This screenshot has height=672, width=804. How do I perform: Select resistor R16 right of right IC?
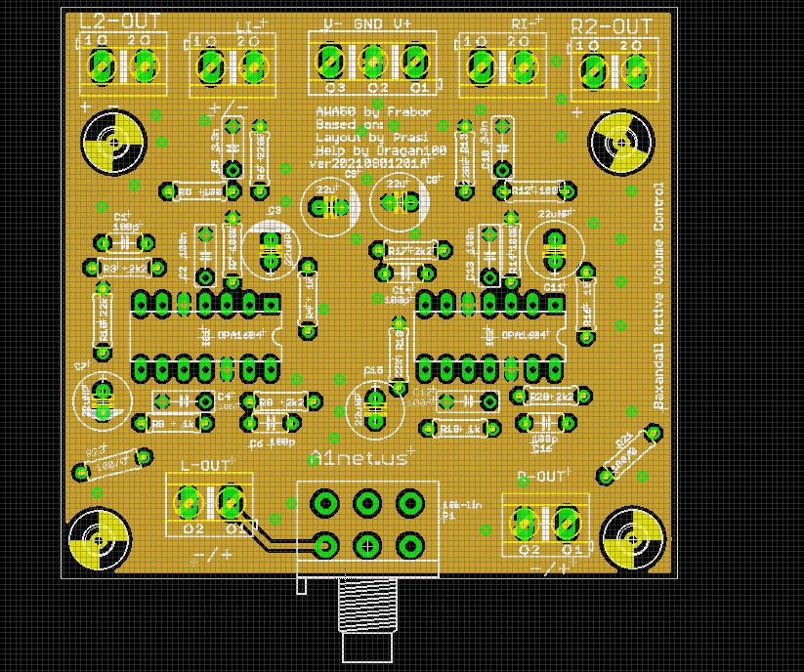tap(586, 304)
